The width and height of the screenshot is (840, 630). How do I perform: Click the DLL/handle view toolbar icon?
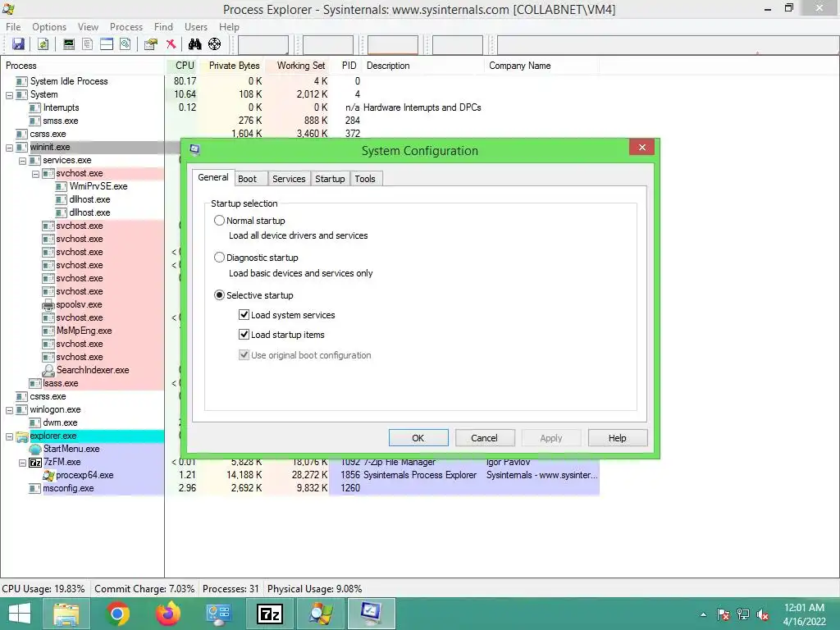click(x=126, y=44)
